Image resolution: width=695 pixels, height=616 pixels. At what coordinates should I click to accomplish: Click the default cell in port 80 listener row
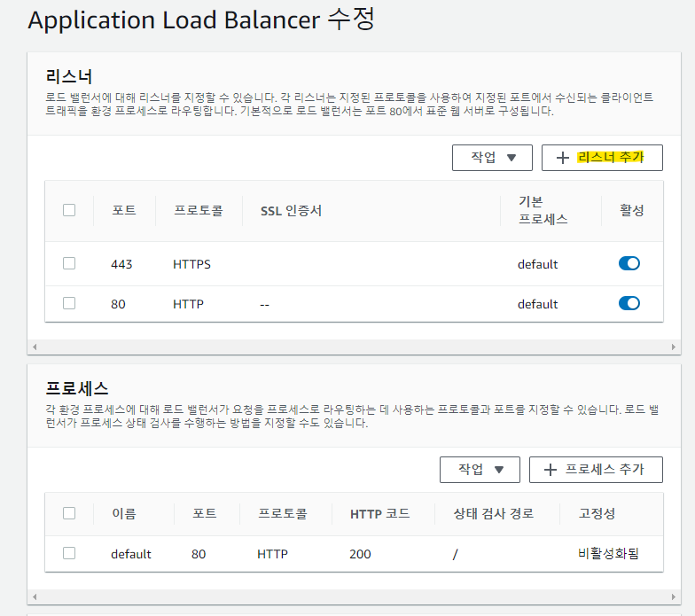tap(537, 304)
